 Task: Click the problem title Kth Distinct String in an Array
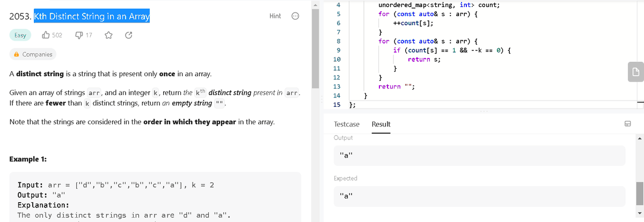pos(92,16)
